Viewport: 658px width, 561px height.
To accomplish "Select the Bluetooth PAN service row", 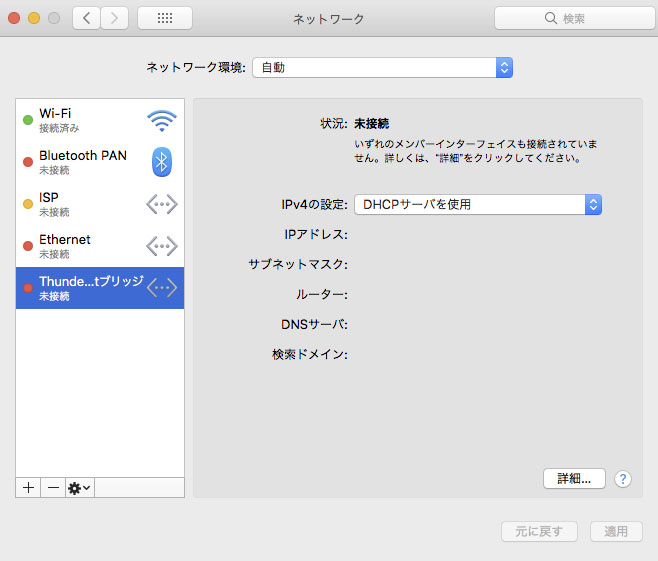I will [100, 162].
